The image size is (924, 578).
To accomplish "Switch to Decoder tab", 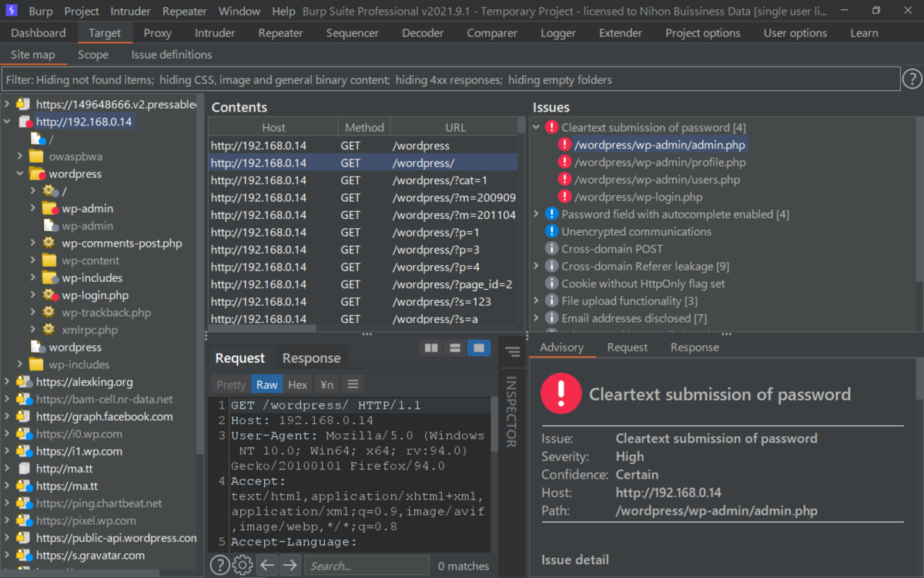I will pyautogui.click(x=423, y=32).
